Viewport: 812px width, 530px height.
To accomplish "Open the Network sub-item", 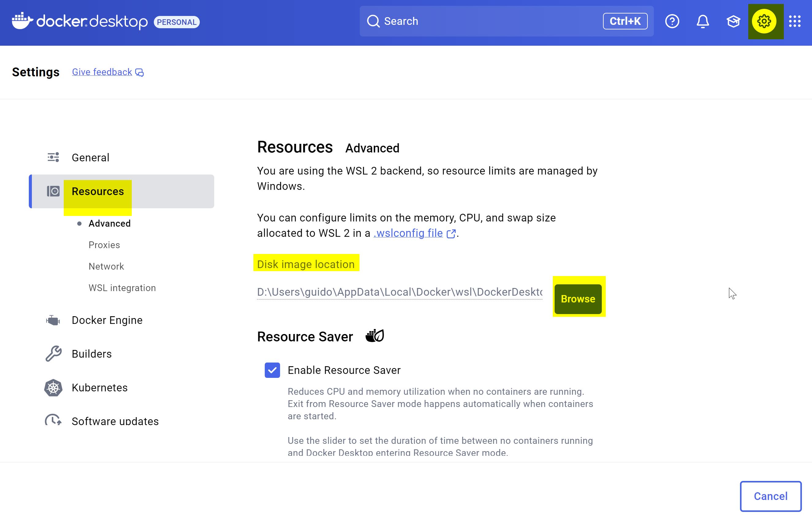I will [x=106, y=266].
